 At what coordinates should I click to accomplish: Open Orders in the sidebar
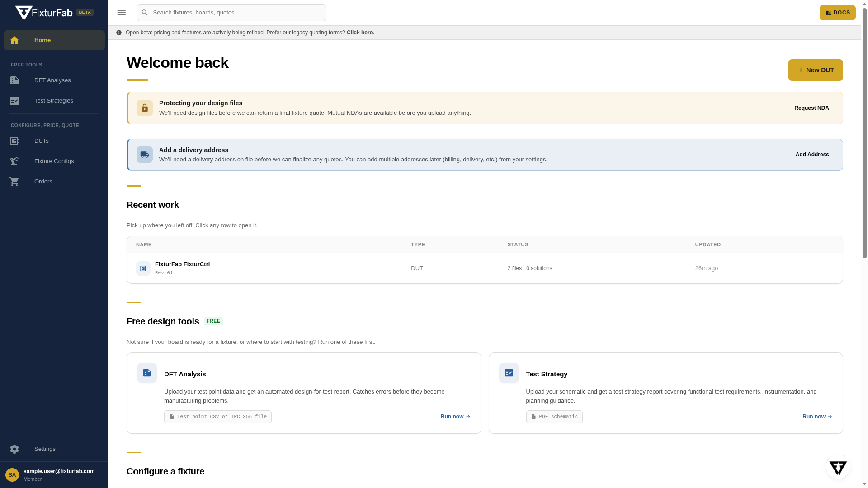click(x=54, y=182)
